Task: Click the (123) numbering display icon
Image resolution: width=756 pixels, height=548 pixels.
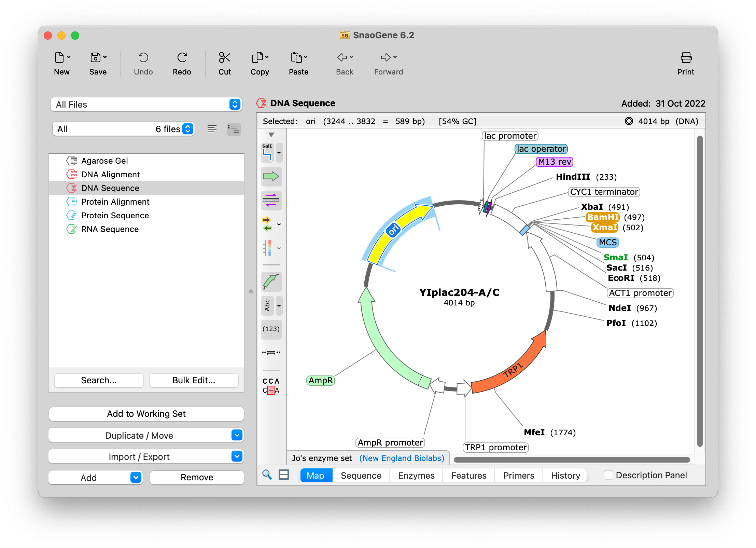Action: (271, 329)
